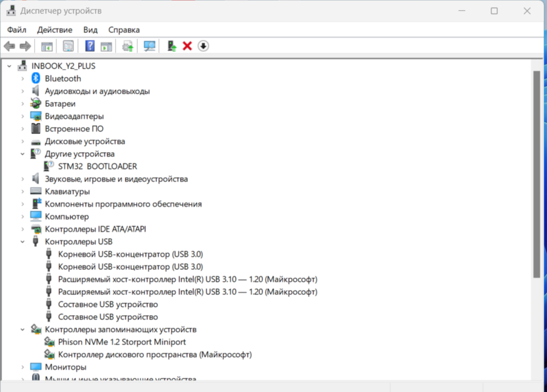
Task: Maximize the Диспетчер устройств window
Action: coord(494,11)
